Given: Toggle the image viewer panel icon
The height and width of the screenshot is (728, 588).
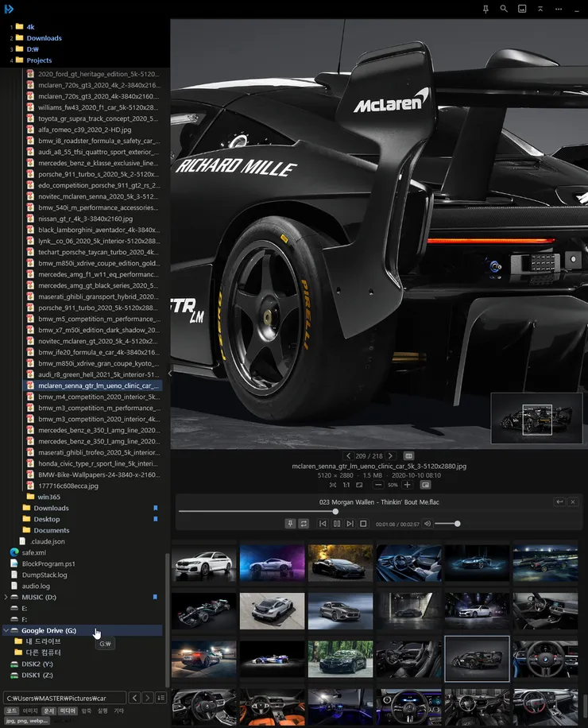Looking at the screenshot, I should coord(522,9).
